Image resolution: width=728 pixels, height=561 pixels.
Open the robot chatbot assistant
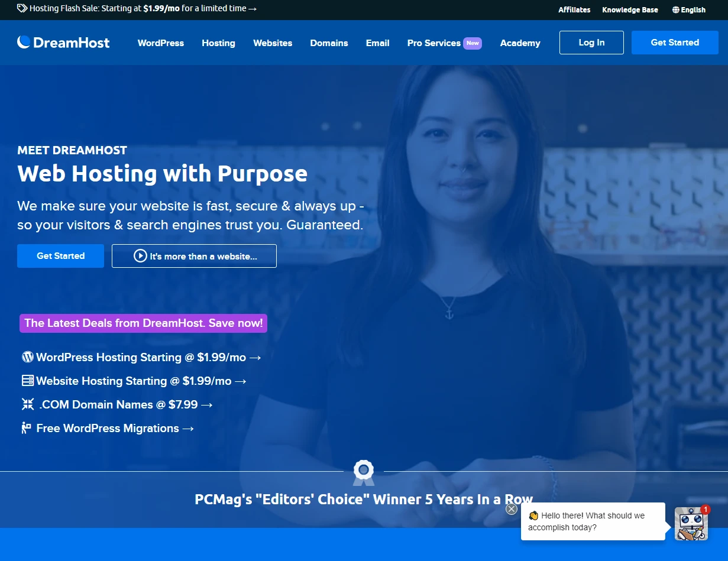click(691, 523)
